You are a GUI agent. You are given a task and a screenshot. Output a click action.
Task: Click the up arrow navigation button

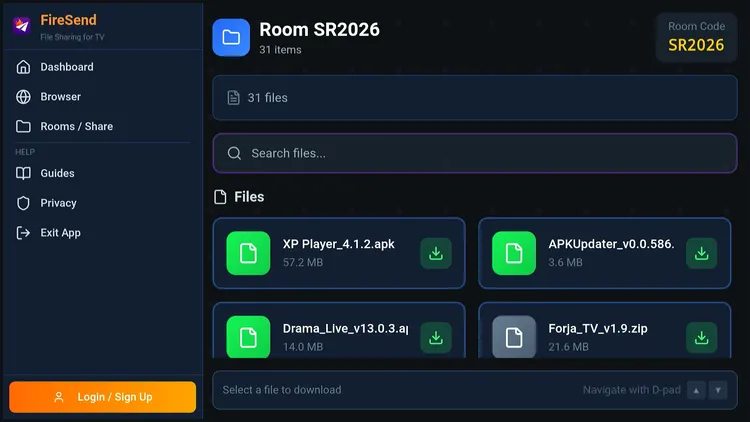pyautogui.click(x=696, y=390)
